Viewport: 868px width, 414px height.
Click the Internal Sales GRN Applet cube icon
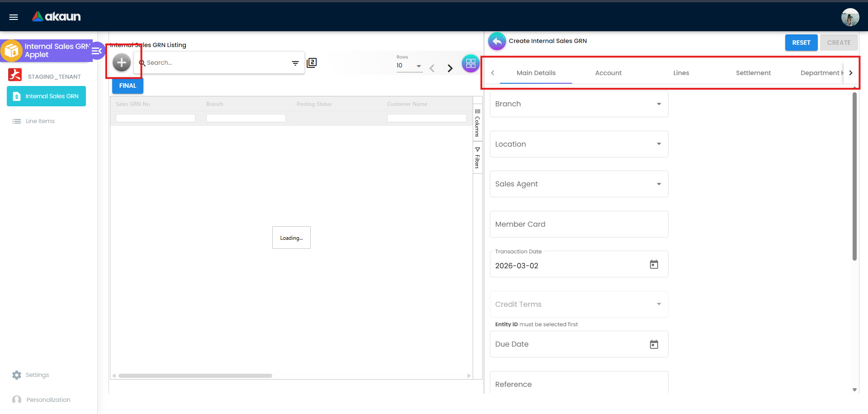pos(11,51)
